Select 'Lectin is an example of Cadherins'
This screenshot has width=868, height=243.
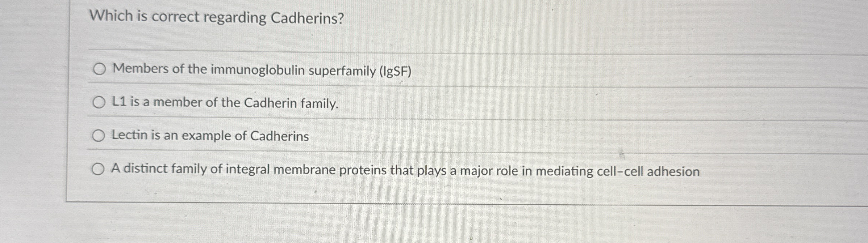[99, 136]
